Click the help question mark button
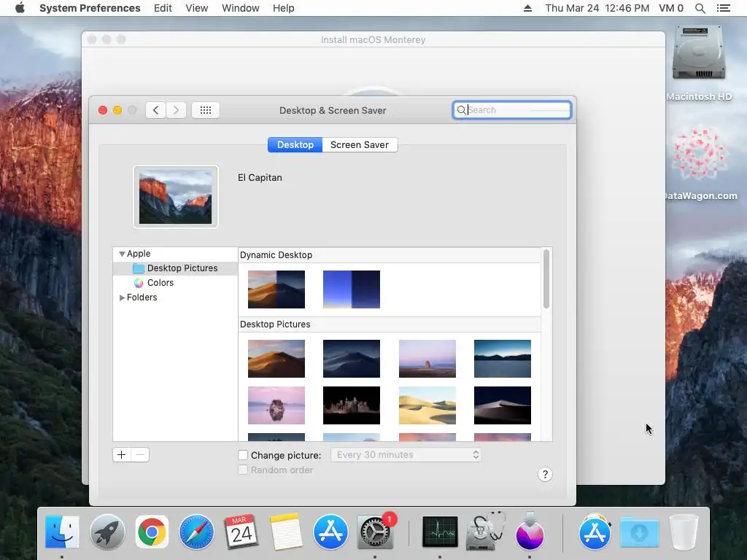Screen dimensions: 747x560 tap(545, 474)
